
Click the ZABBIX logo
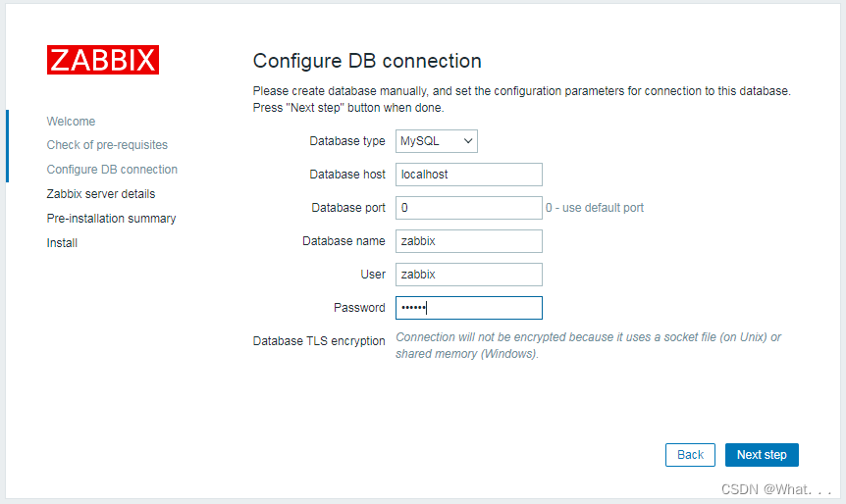(x=102, y=60)
